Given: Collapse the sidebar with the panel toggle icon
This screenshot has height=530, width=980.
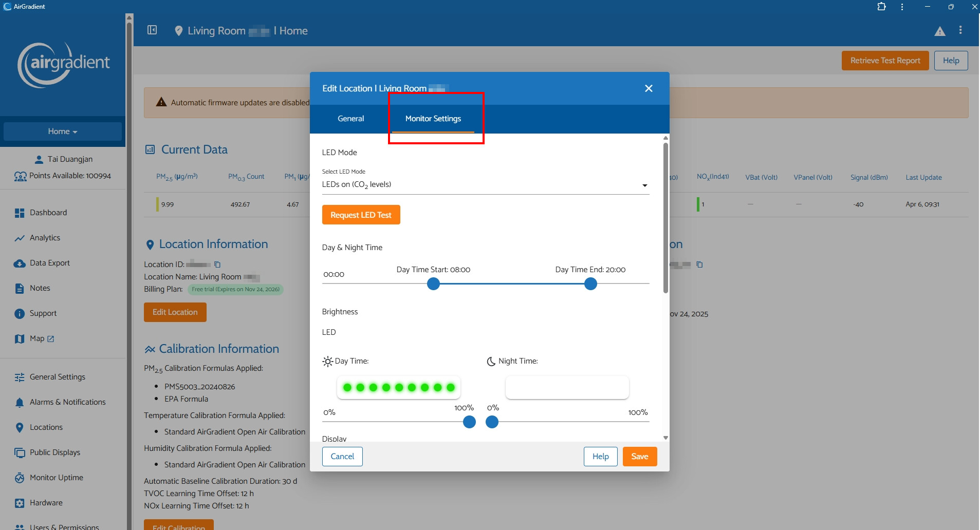Looking at the screenshot, I should pyautogui.click(x=152, y=30).
